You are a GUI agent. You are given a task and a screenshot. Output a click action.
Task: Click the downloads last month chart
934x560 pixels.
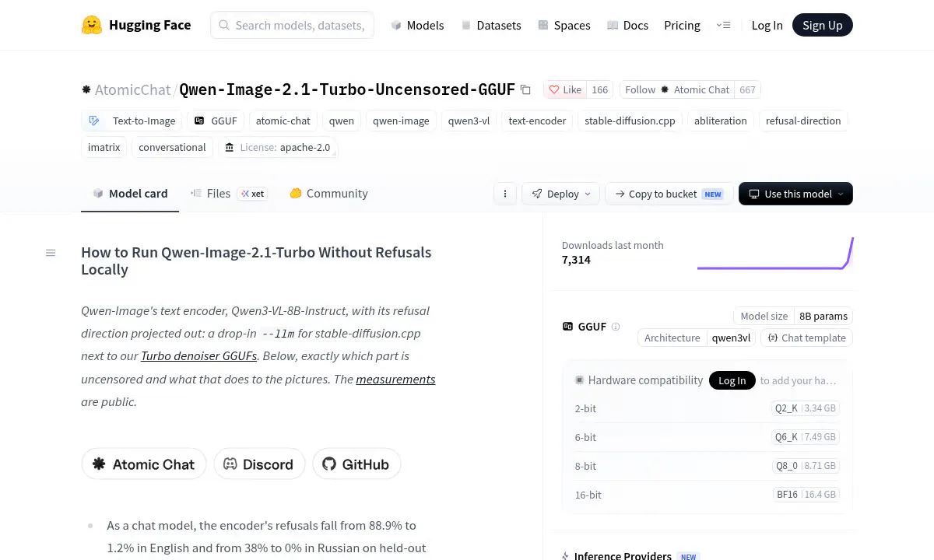775,253
